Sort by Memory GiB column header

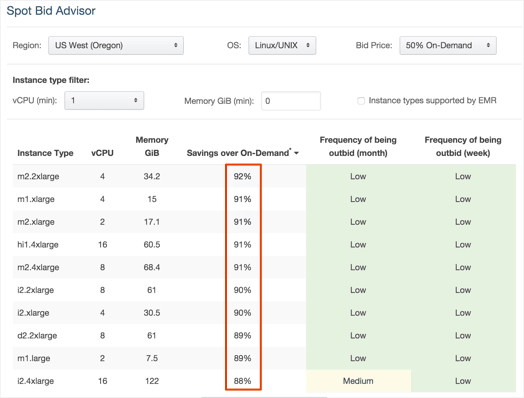pyautogui.click(x=152, y=146)
